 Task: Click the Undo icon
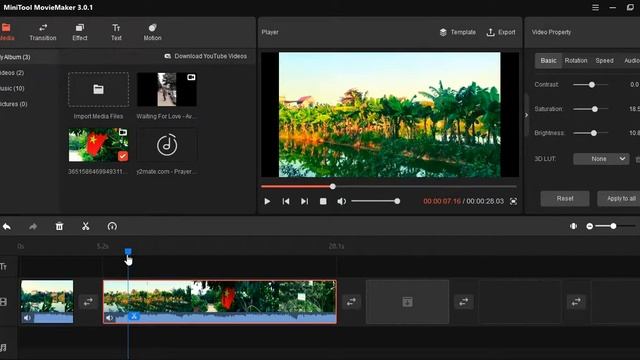point(7,226)
